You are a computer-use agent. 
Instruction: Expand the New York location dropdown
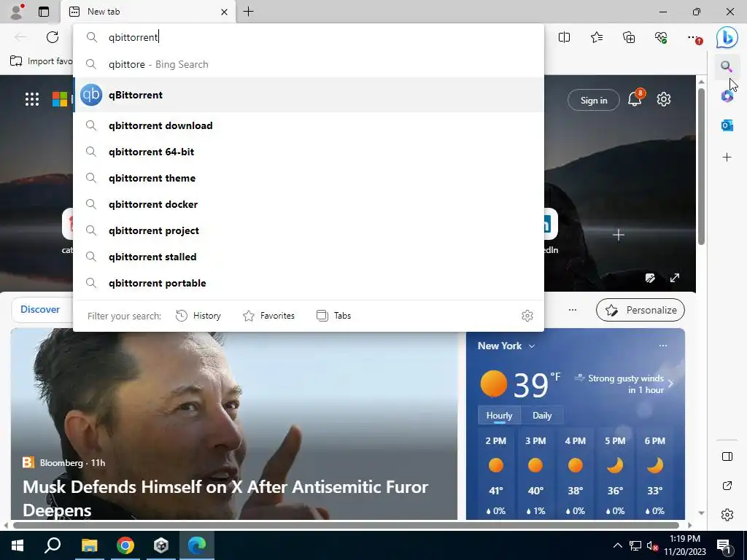tap(532, 346)
